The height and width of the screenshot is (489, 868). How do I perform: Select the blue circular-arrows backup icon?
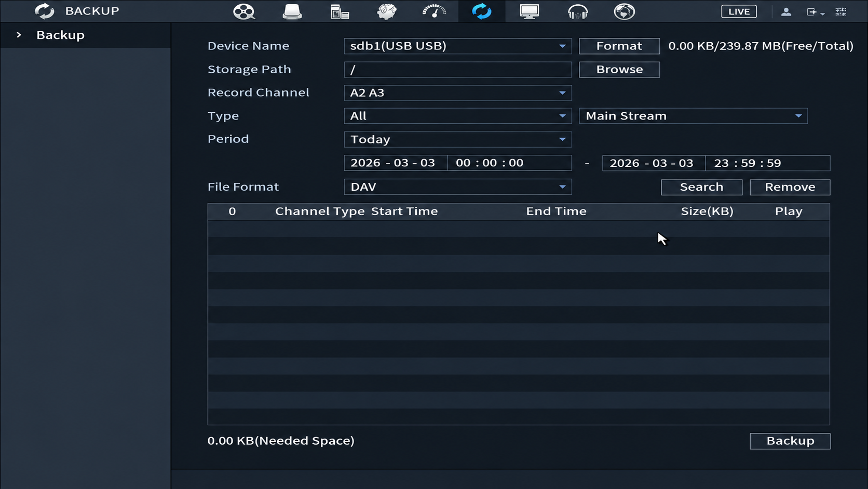pos(482,11)
